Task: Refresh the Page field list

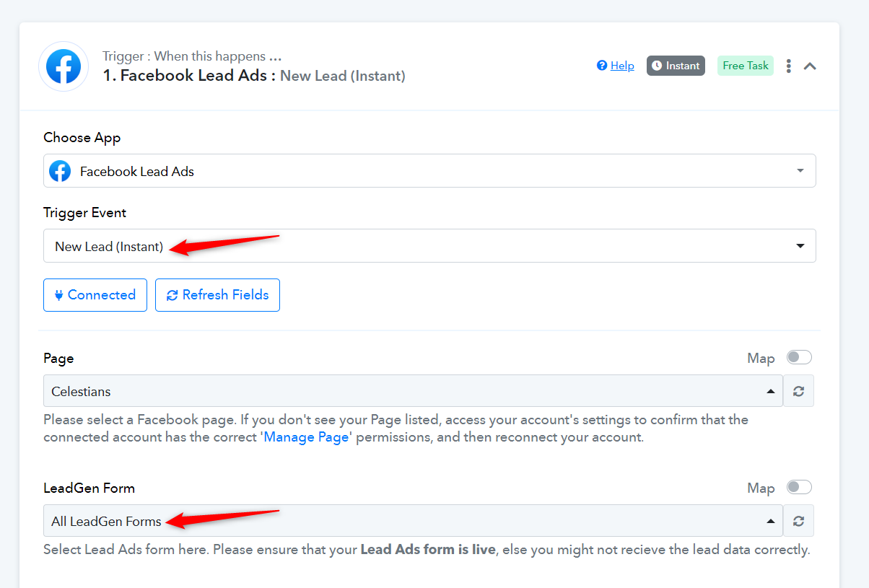Action: pos(798,391)
